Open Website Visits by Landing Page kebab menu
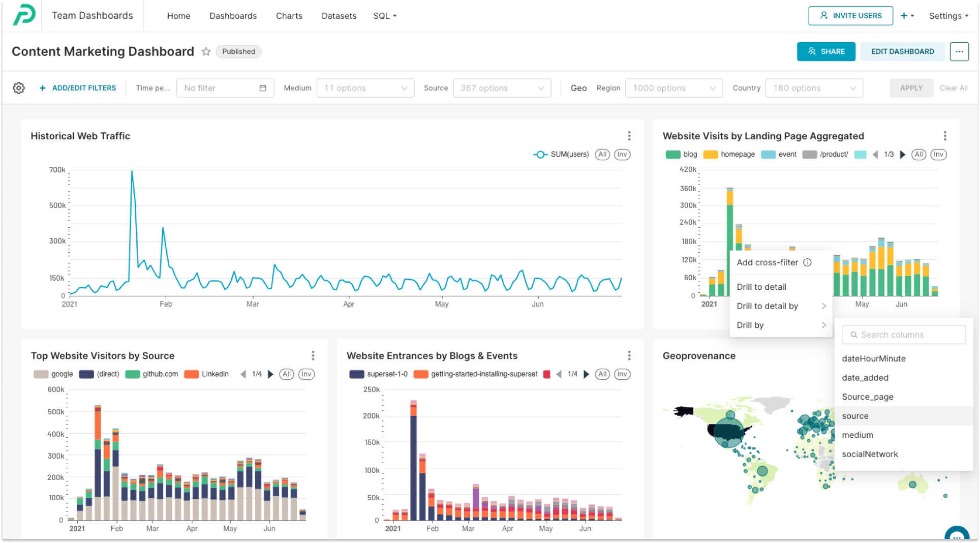This screenshot has height=543, width=980. click(x=945, y=136)
